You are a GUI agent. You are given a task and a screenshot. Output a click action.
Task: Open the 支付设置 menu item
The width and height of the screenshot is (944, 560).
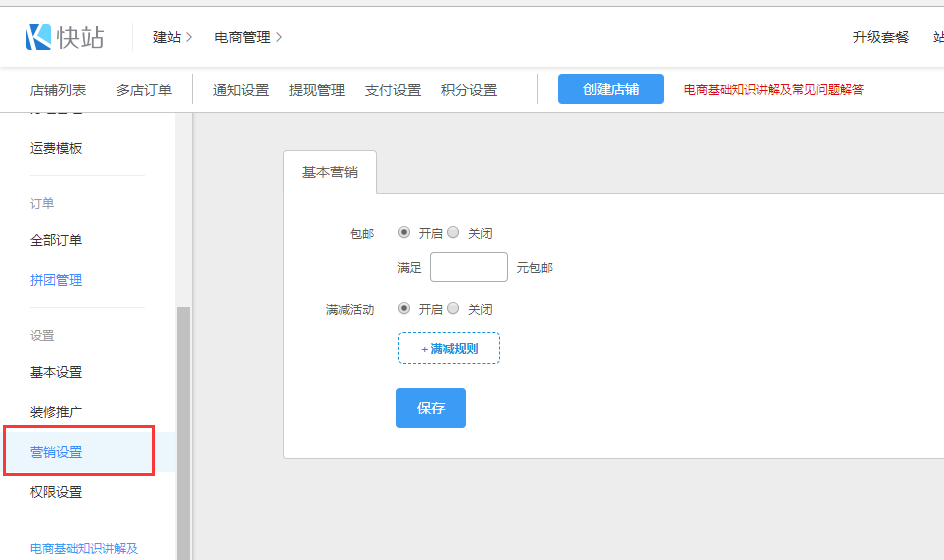point(392,90)
